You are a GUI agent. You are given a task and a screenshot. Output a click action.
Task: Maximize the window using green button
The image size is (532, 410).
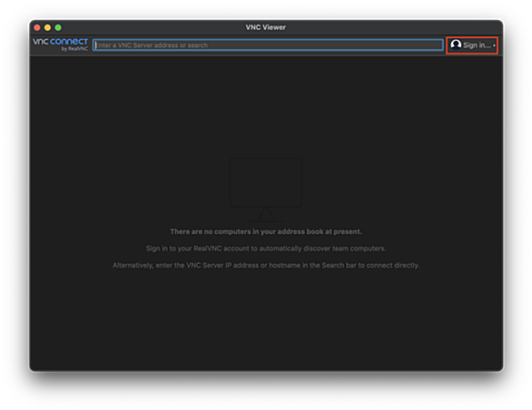58,27
